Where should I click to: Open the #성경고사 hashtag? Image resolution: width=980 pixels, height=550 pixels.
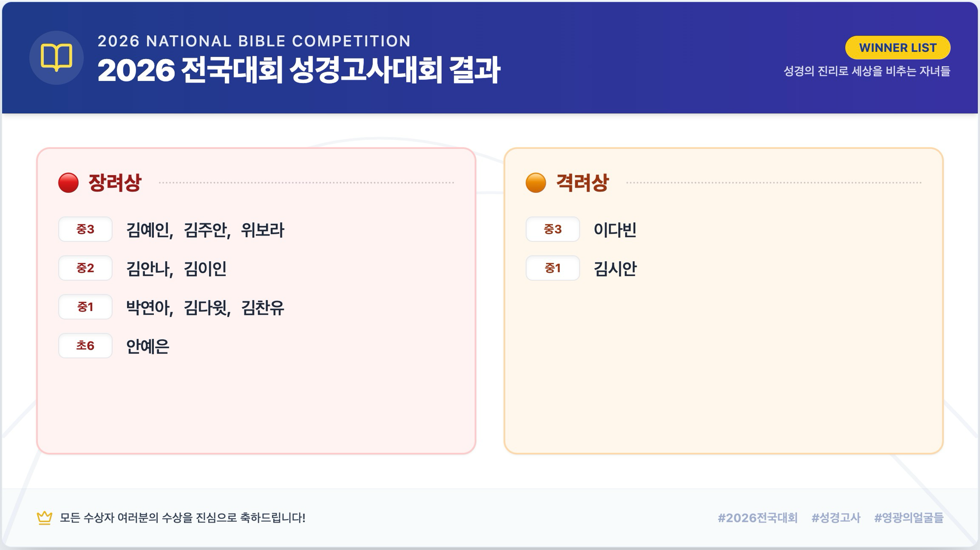tap(836, 518)
